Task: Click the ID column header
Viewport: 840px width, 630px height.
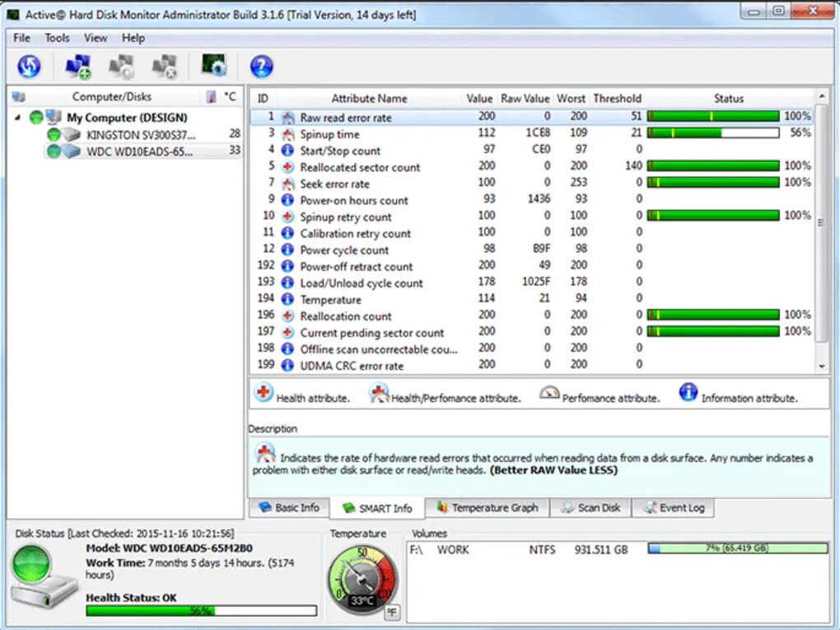Action: tap(263, 99)
